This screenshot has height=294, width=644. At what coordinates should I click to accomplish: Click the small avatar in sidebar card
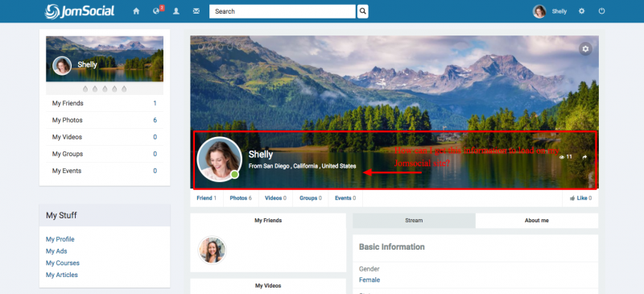pos(62,65)
